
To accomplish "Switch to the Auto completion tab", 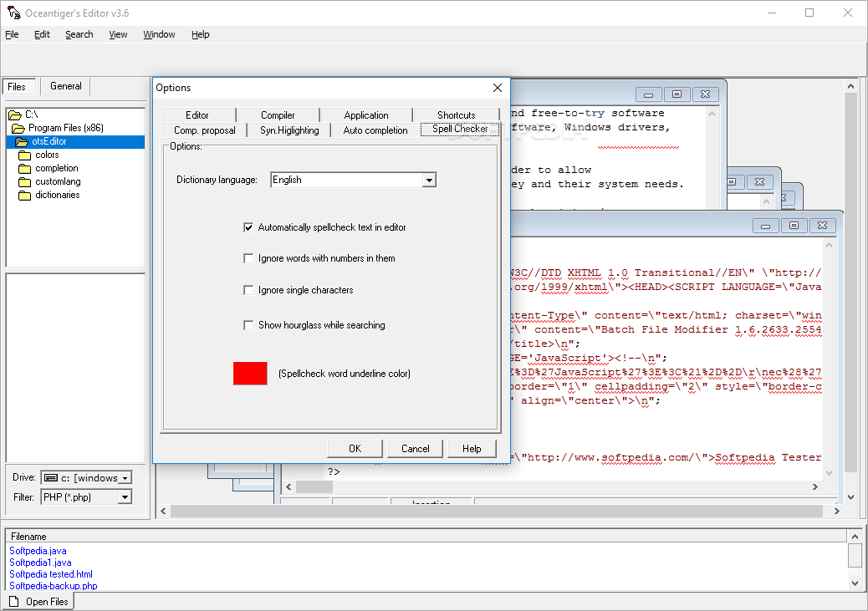I will click(375, 130).
